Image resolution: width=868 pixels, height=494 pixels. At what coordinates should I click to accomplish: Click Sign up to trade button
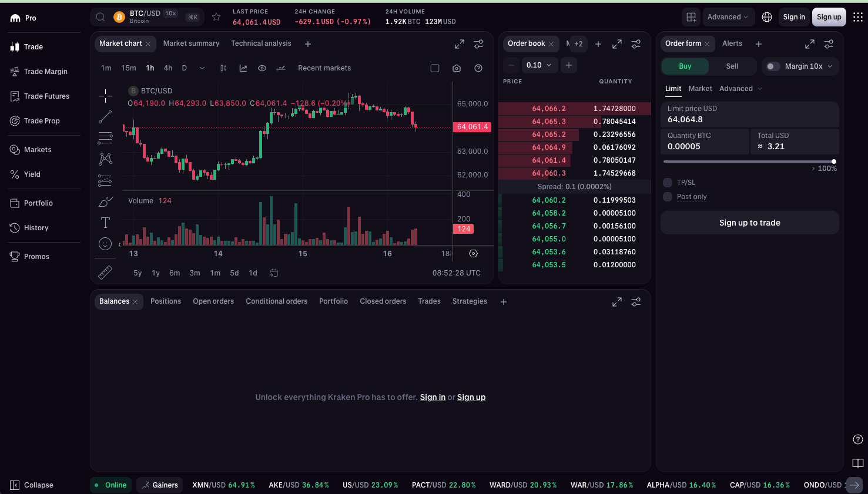(x=750, y=223)
